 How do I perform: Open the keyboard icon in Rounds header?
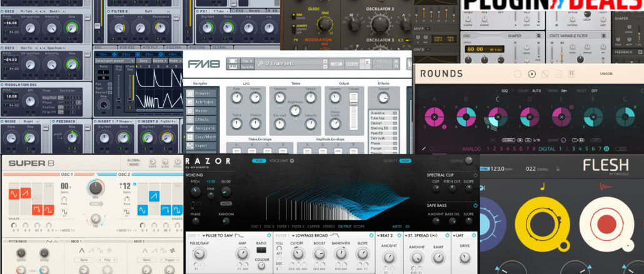571,74
